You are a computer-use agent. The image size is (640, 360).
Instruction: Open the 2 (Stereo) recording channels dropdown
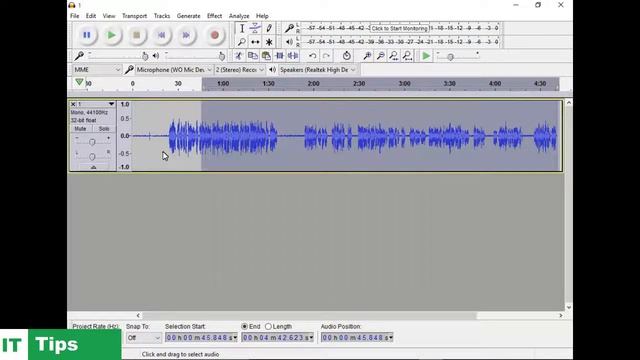point(240,70)
